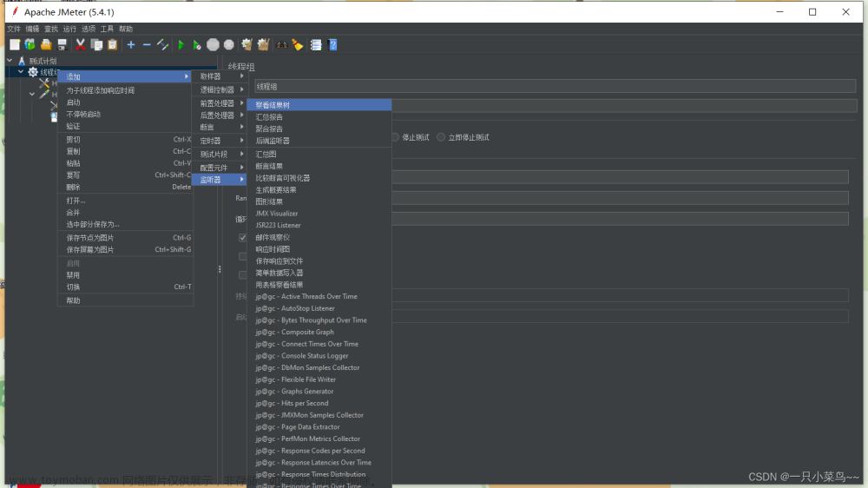The image size is (868, 488).
Task: Choose 察看结果树 from listener submenu
Action: point(319,105)
